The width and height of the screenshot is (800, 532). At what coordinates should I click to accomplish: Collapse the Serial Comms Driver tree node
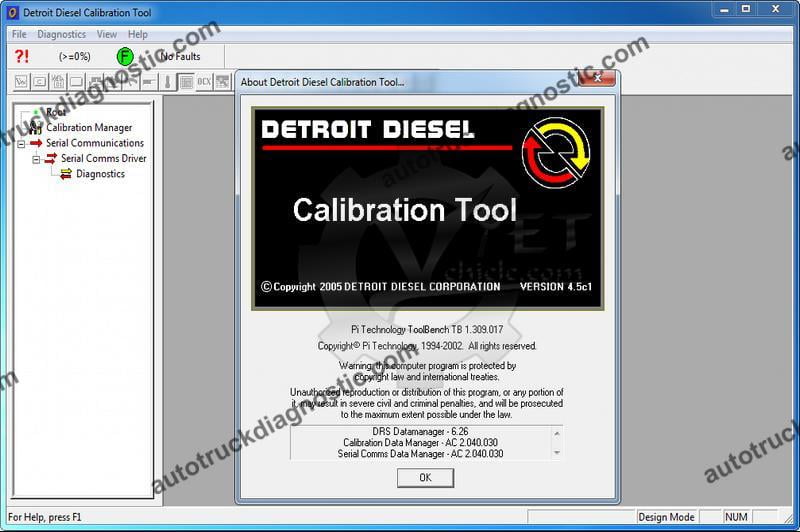36,160
